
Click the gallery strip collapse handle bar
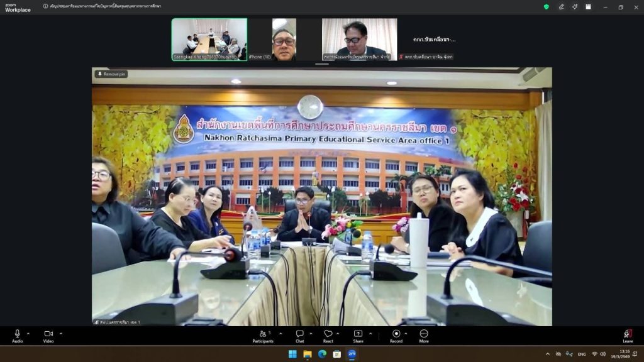coord(322,64)
